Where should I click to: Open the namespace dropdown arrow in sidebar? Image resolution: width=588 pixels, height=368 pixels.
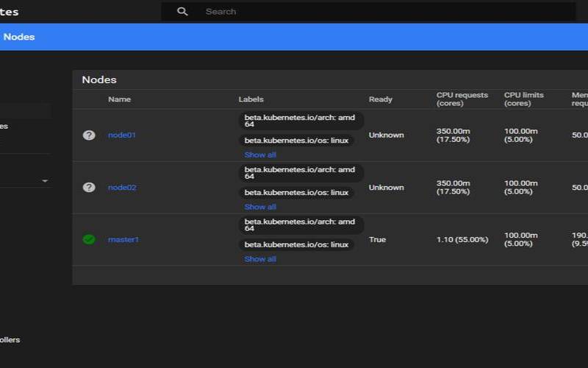tap(45, 181)
